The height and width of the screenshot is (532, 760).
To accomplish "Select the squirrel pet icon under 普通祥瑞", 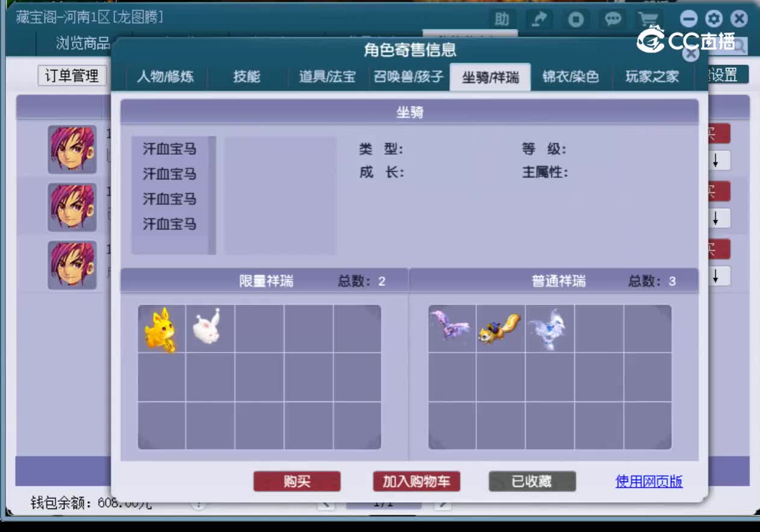I will [x=499, y=329].
